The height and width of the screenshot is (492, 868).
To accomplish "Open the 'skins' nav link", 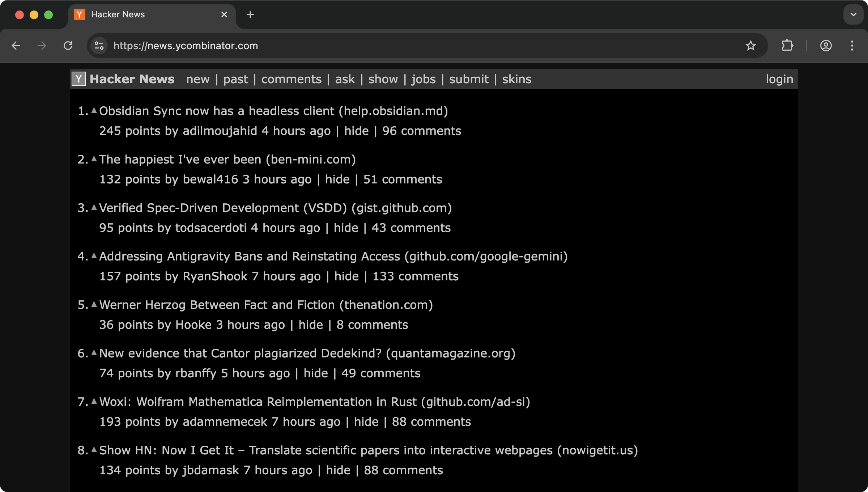I will tap(516, 79).
